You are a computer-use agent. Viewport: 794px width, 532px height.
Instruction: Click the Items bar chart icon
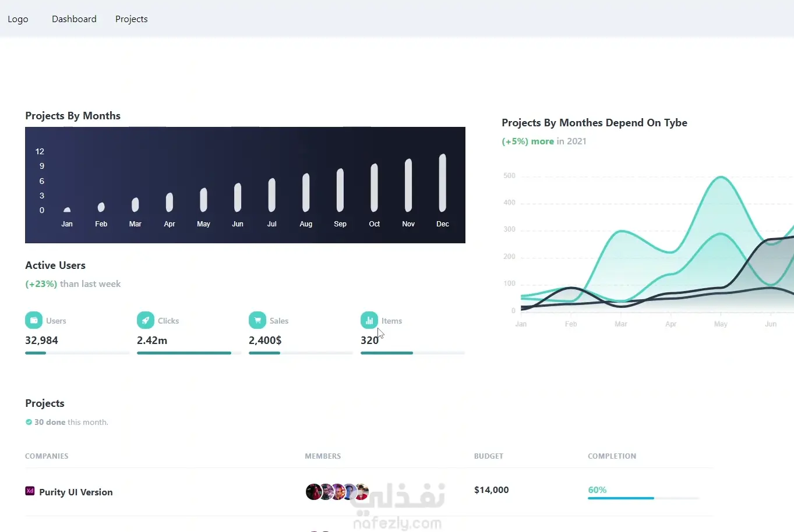[369, 320]
